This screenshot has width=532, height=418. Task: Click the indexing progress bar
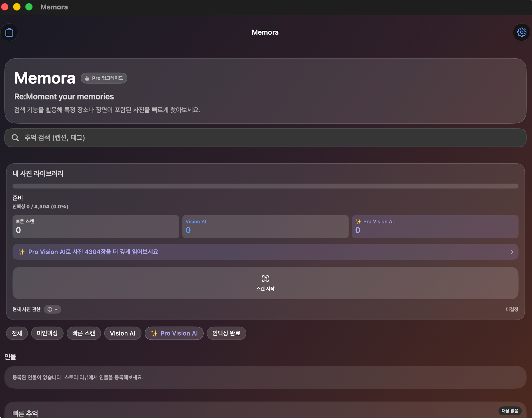coord(265,186)
